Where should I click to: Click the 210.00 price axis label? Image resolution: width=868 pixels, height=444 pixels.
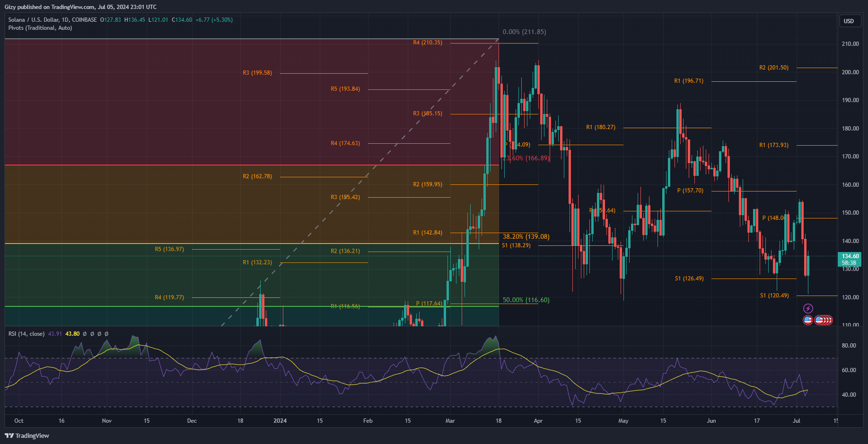pos(850,44)
